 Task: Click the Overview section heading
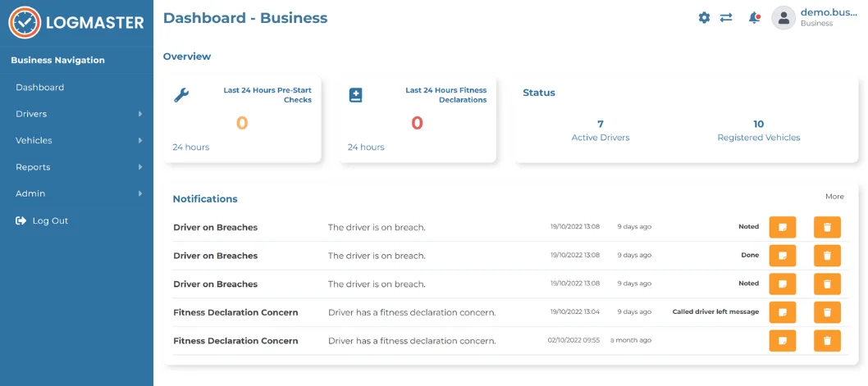[186, 57]
